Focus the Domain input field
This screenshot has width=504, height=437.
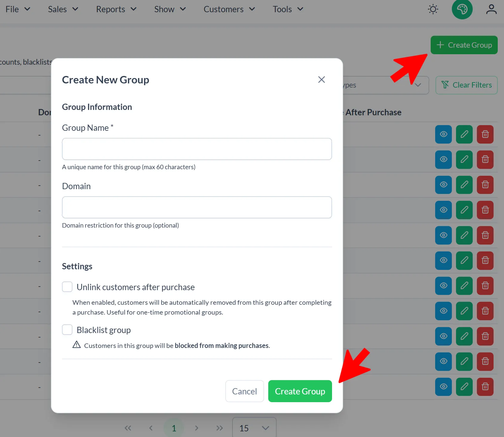(197, 207)
